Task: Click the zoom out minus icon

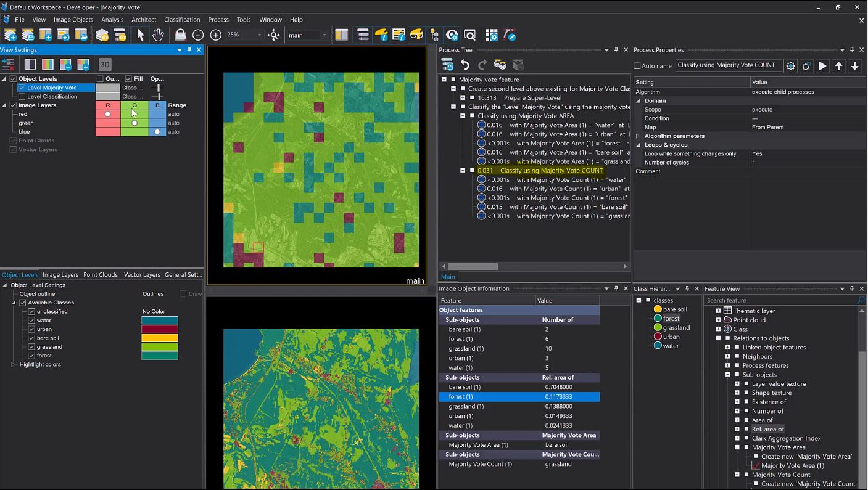Action: [198, 35]
